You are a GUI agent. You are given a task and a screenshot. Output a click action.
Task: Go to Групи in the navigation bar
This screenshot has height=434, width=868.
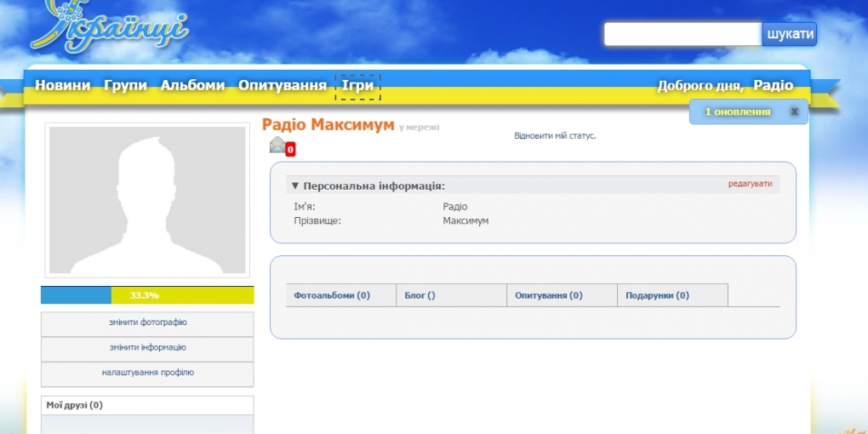coord(126,85)
